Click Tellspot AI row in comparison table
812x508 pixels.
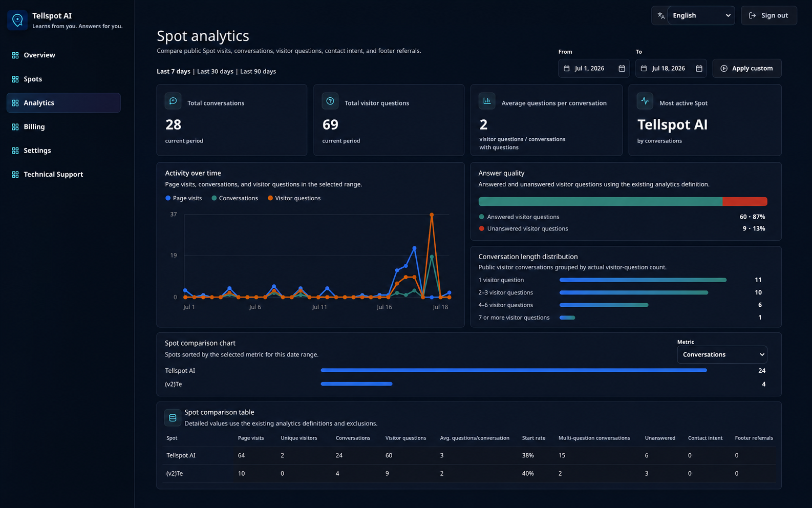pos(469,456)
